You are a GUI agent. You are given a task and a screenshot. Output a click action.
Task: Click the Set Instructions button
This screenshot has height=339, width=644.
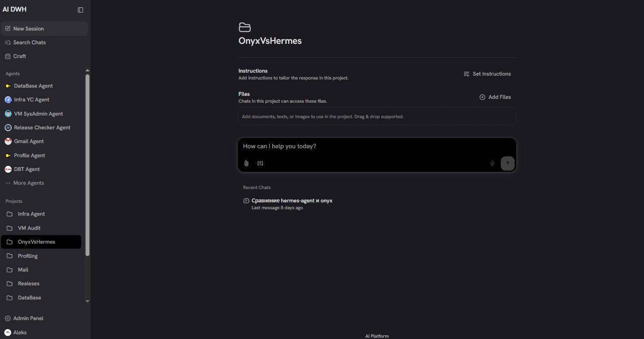point(487,74)
